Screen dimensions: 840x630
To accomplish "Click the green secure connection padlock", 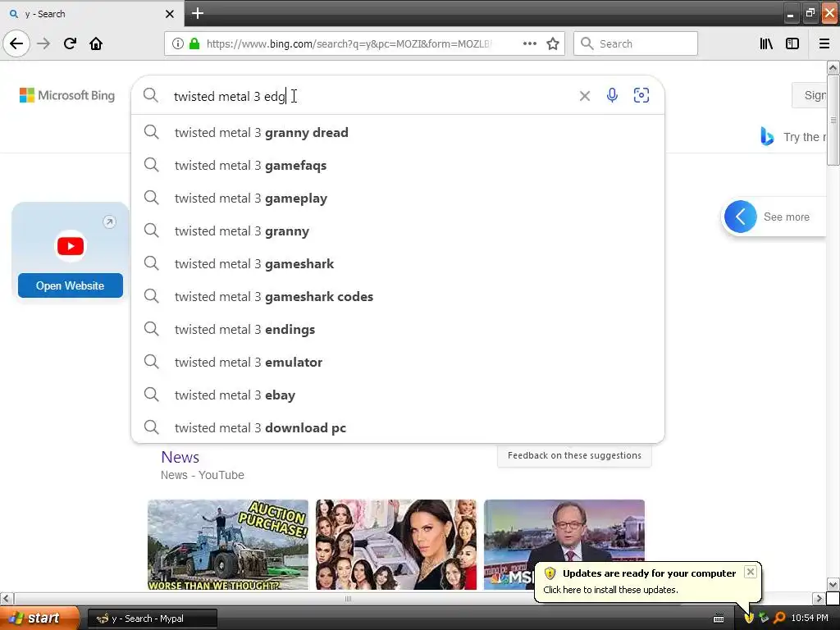I will 194,43.
